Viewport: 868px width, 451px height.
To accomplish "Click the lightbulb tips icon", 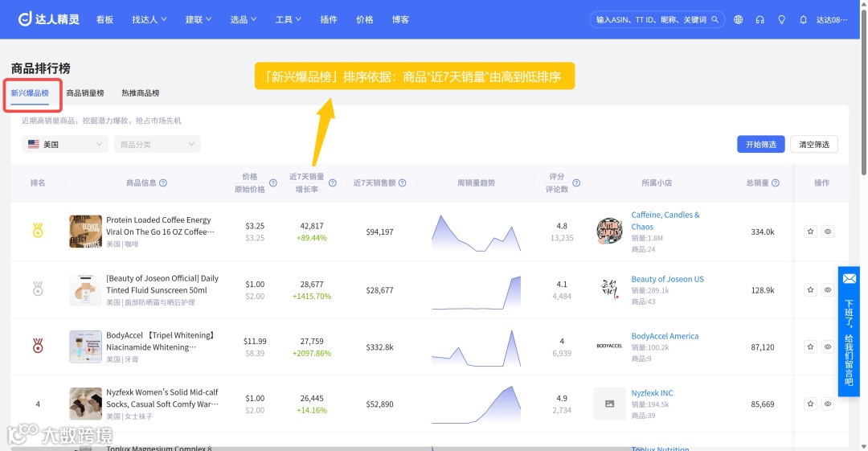I will (x=782, y=19).
